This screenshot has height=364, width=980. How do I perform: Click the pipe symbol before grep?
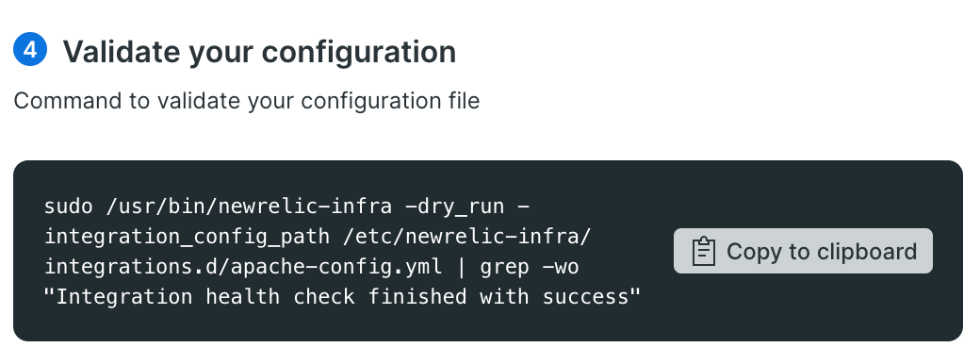click(x=461, y=267)
